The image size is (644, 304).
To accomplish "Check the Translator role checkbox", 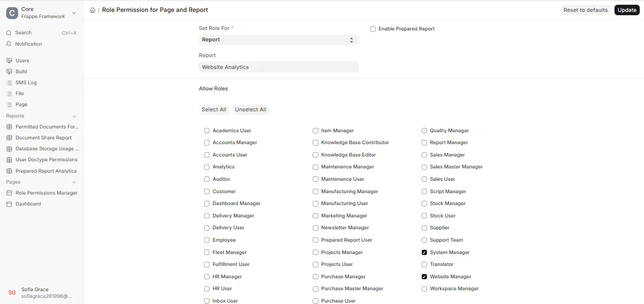I will click(424, 264).
